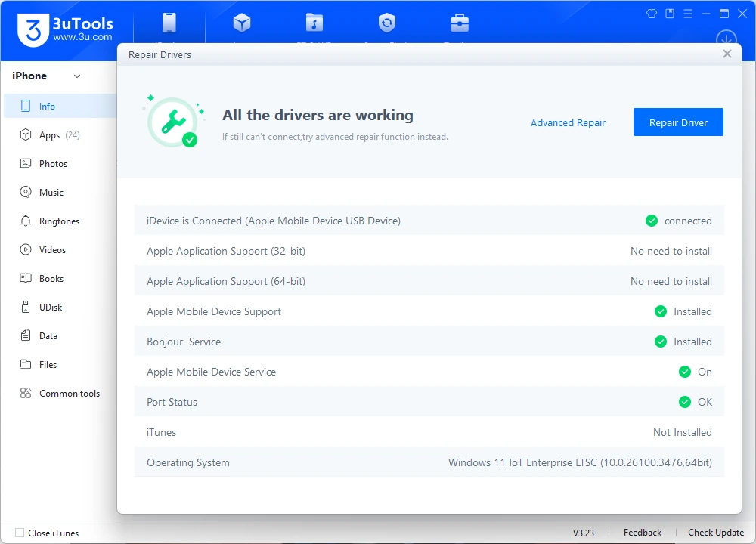This screenshot has height=544, width=756.
Task: Open the ringtones and wallpapers music folder icon
Action: click(314, 23)
